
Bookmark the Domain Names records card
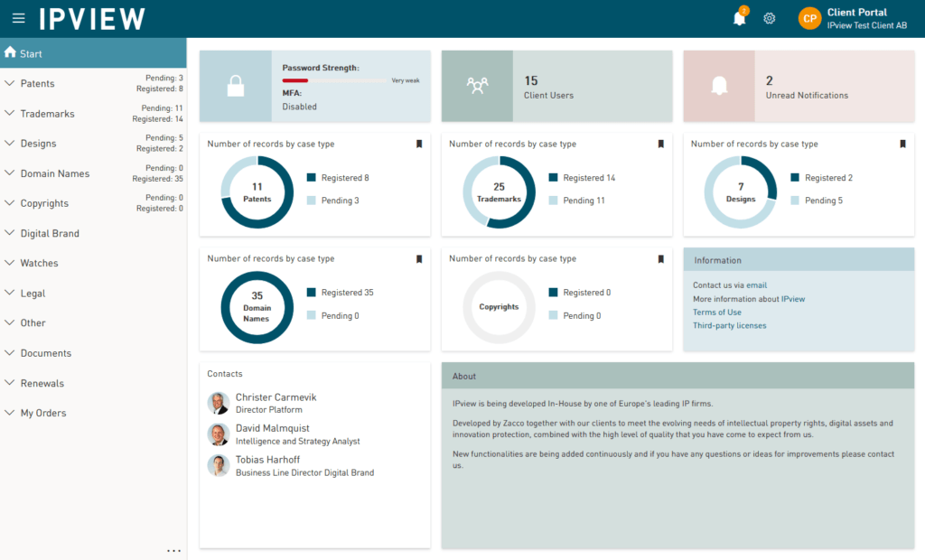pos(419,258)
